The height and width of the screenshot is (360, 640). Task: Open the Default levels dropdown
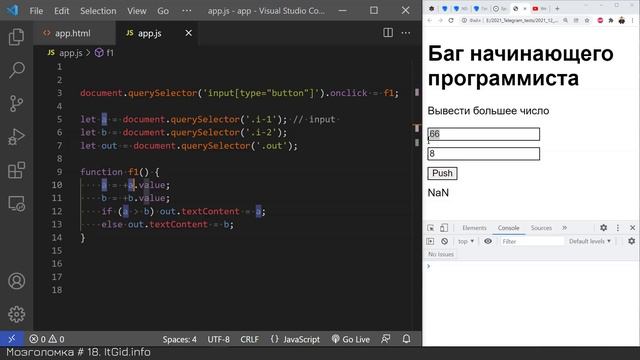pos(590,241)
